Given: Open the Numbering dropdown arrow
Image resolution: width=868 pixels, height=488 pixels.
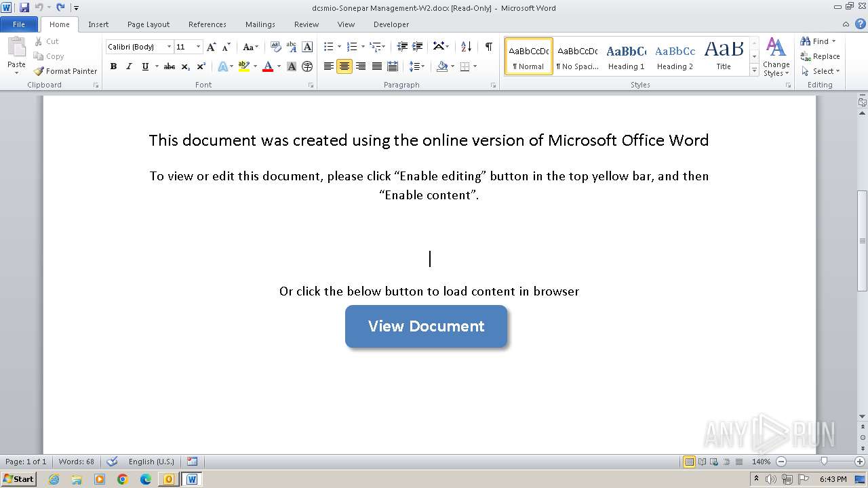Looking at the screenshot, I should coord(362,47).
